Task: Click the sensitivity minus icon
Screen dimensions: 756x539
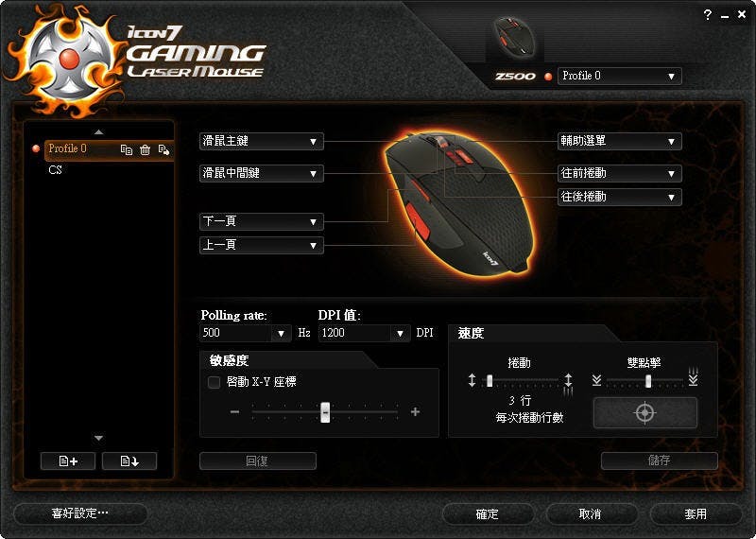Action: (234, 411)
